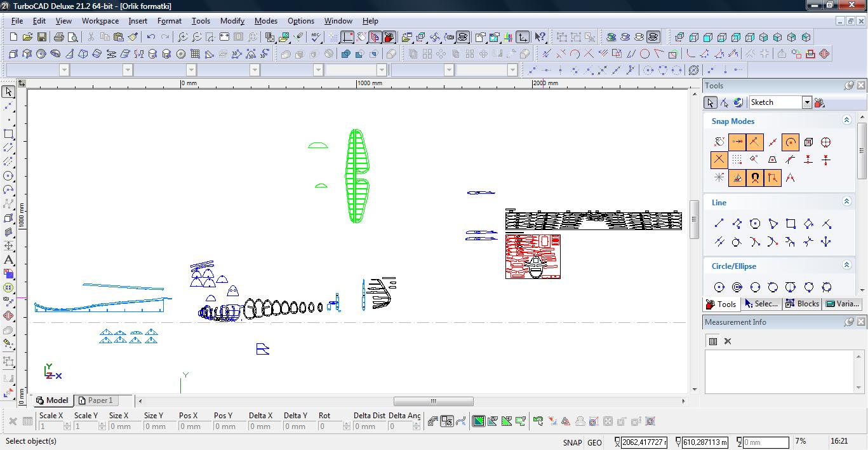Open the Modify menu
Screen dimensions: 868x450
(232, 20)
